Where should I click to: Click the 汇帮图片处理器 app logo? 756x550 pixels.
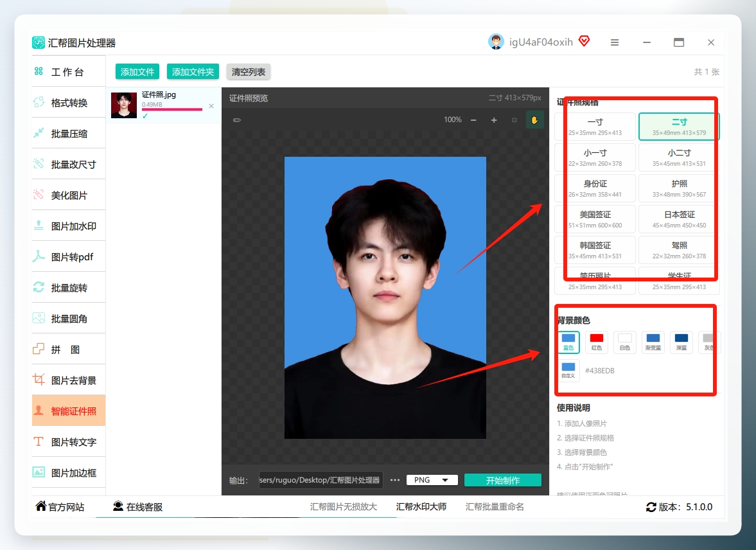tap(39, 42)
